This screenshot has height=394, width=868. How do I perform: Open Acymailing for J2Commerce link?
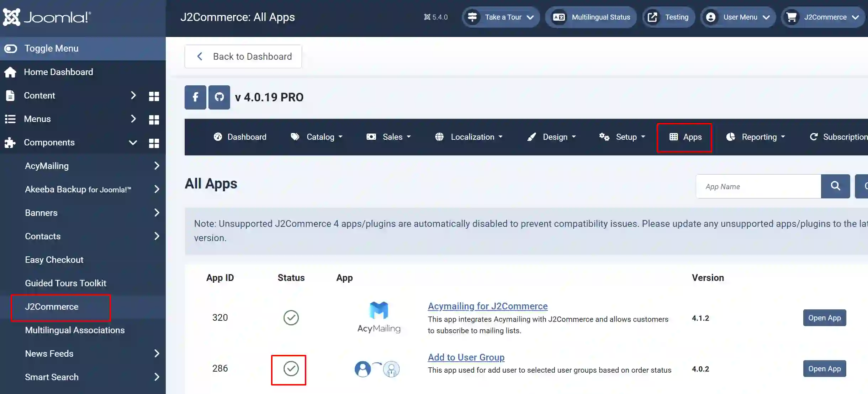point(488,306)
